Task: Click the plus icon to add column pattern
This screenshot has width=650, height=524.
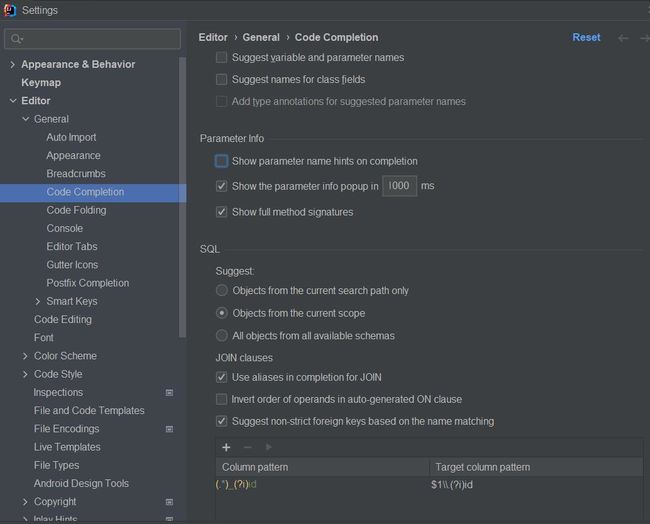Action: coord(226,447)
